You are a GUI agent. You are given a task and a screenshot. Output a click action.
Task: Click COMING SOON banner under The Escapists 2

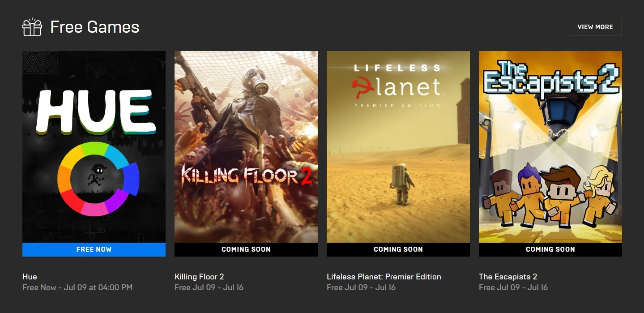550,249
